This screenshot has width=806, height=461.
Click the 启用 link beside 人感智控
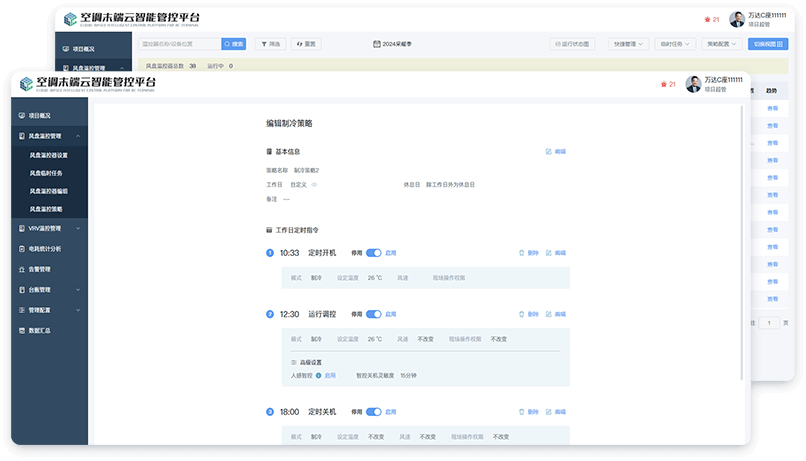[x=330, y=376]
